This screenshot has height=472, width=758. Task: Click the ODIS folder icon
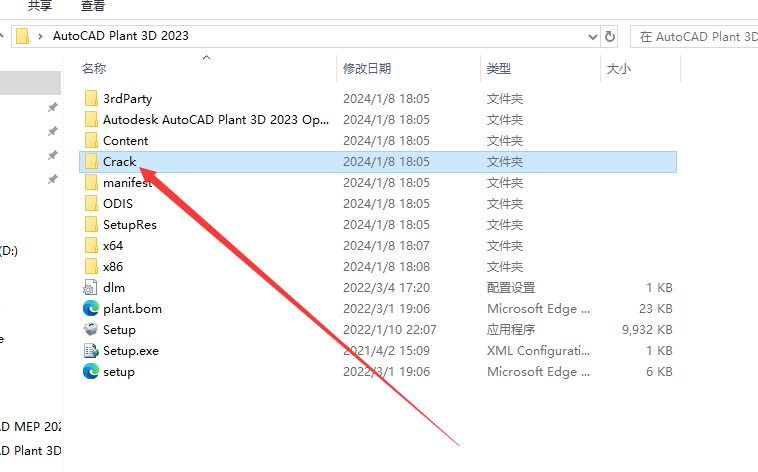(x=91, y=204)
